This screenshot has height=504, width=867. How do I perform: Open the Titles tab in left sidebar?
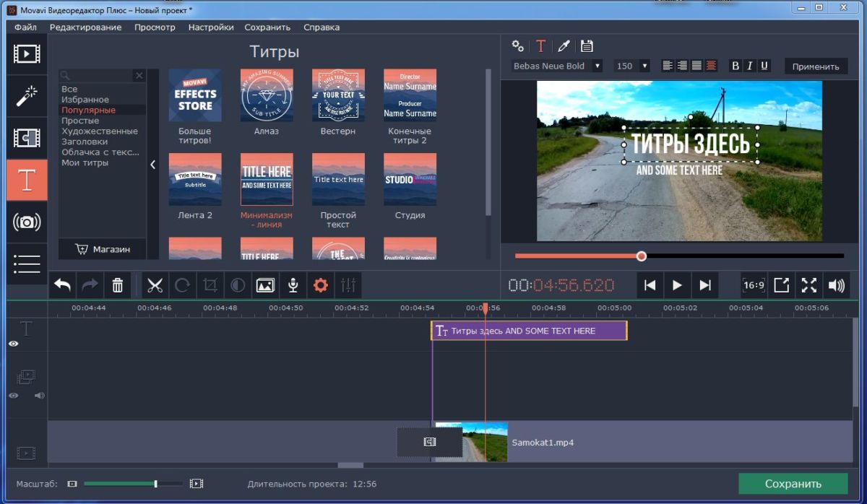coord(27,181)
